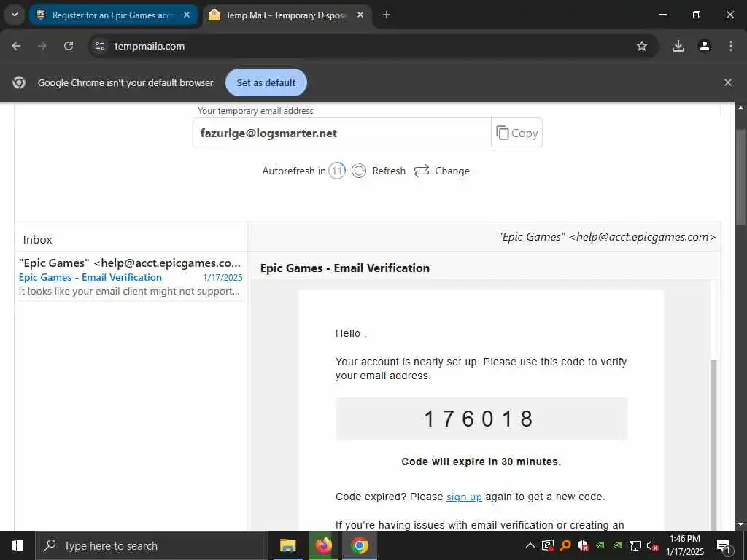The width and height of the screenshot is (747, 560).
Task: Go forward to the next page
Action: (x=42, y=46)
